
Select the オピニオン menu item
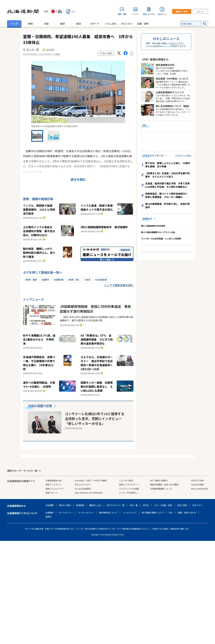pyautogui.click(x=127, y=24)
